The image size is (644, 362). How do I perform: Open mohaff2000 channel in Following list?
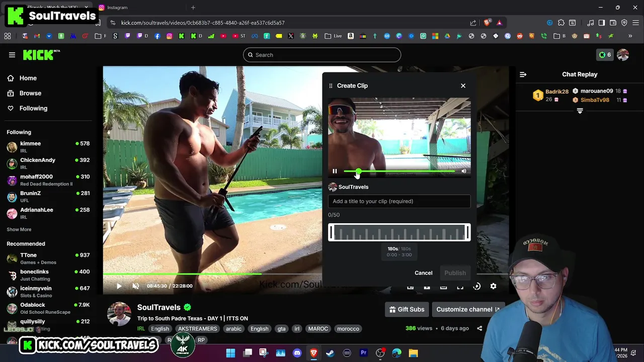pyautogui.click(x=48, y=180)
